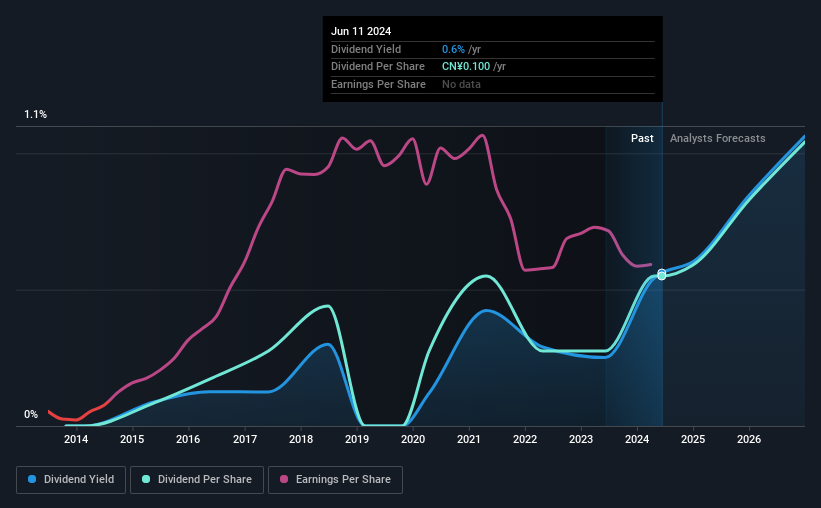
Task: Click the data point marker at Jun 2024
Action: [662, 274]
